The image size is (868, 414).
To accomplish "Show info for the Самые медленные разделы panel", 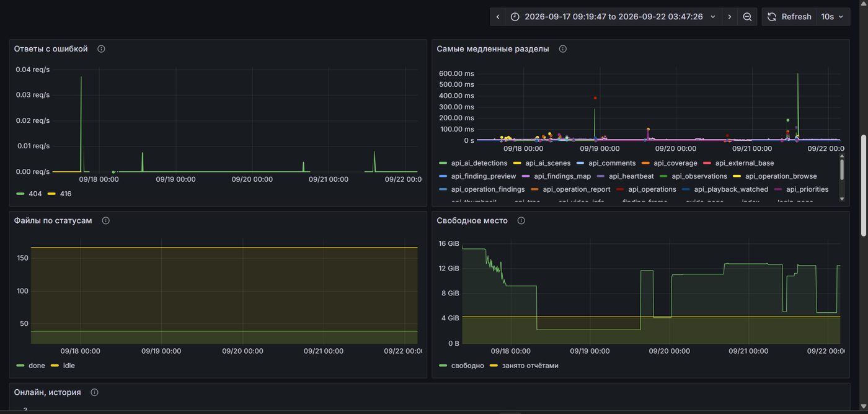I will click(x=562, y=49).
